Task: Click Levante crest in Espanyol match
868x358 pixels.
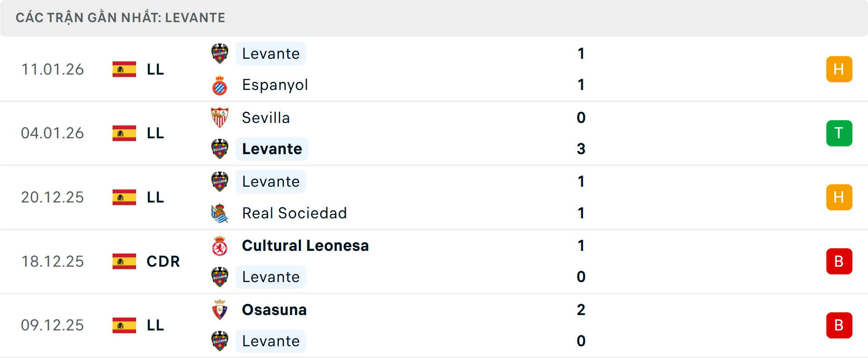Action: pyautogui.click(x=220, y=53)
